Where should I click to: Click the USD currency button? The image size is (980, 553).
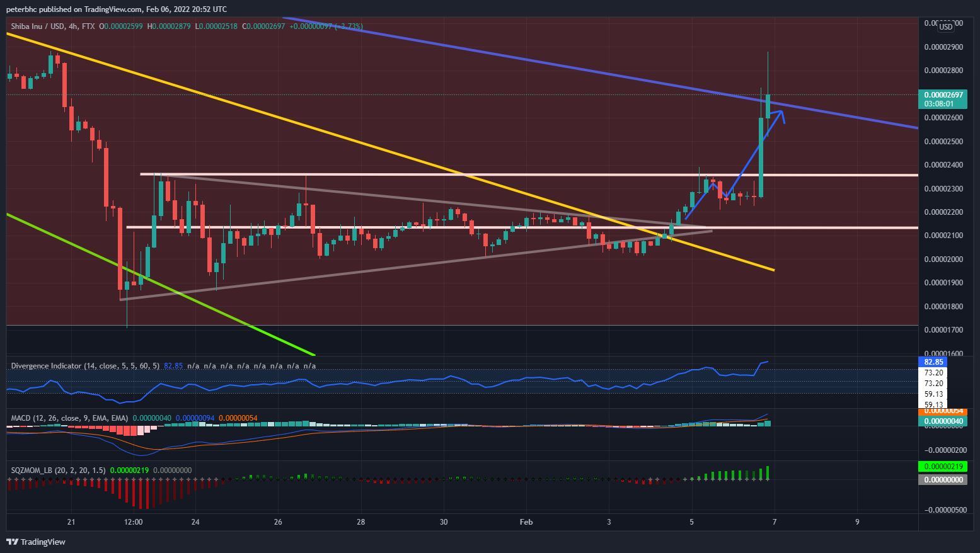tap(946, 27)
